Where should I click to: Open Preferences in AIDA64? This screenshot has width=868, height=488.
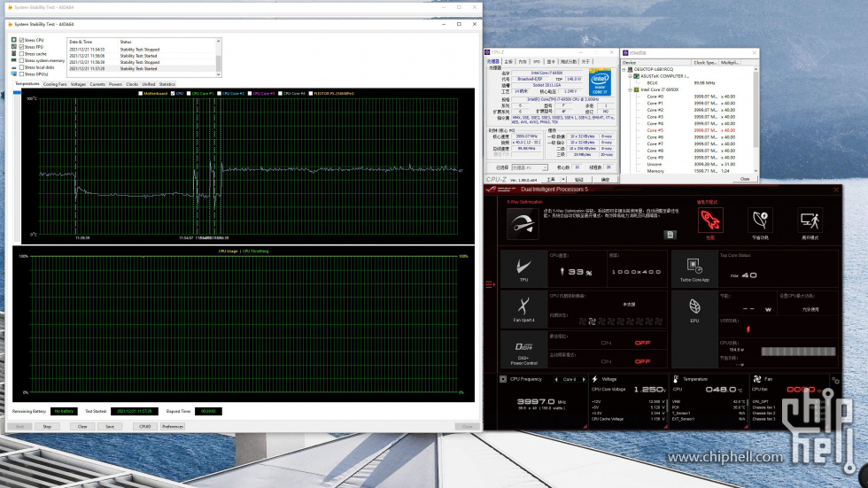[x=173, y=427]
